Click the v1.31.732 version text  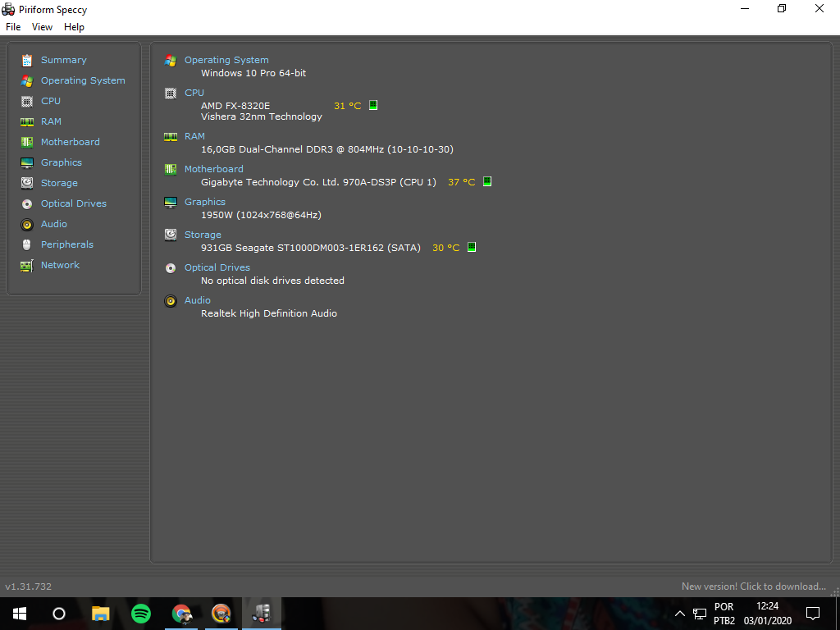pos(29,587)
